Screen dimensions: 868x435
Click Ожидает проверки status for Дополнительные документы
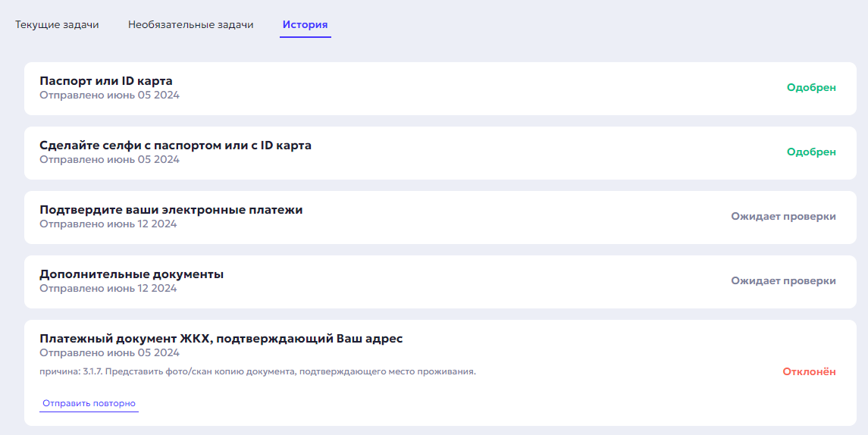click(783, 280)
